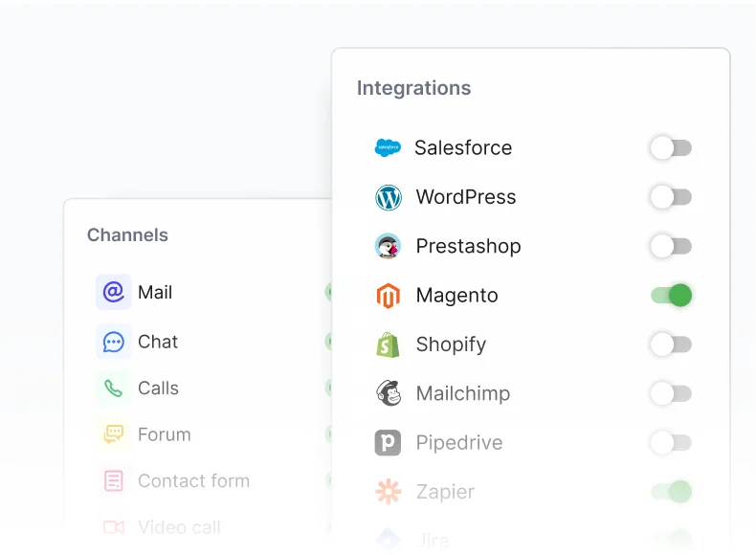Viewport: 756px width, 555px height.
Task: Click the Shopify bag icon
Action: (x=388, y=344)
